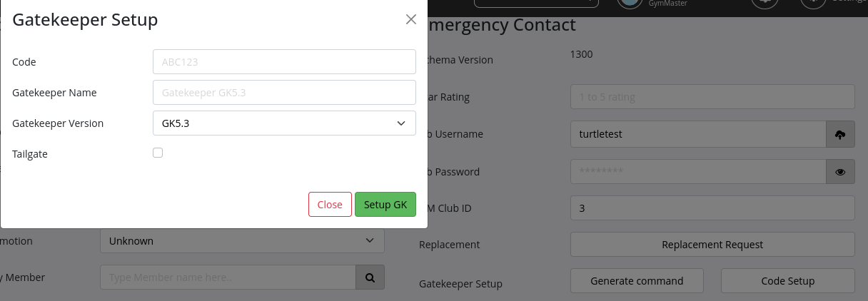
Task: Click the GymMaster avatar icon
Action: (628, 3)
